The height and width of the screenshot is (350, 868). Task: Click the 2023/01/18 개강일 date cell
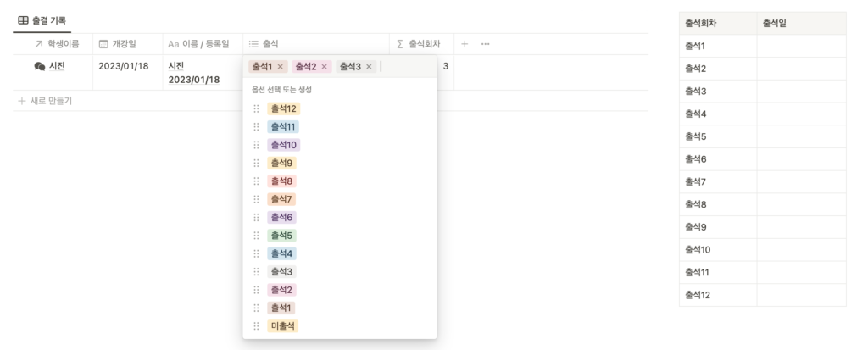click(128, 73)
